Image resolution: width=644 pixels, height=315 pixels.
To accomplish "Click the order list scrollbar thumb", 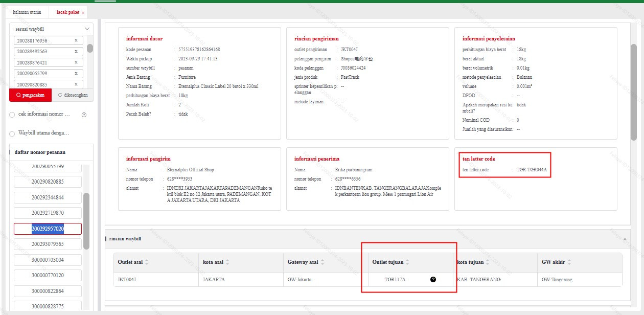I will click(x=86, y=221).
